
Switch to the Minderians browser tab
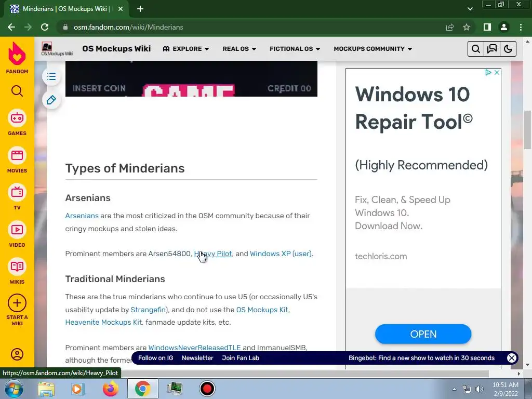point(66,9)
